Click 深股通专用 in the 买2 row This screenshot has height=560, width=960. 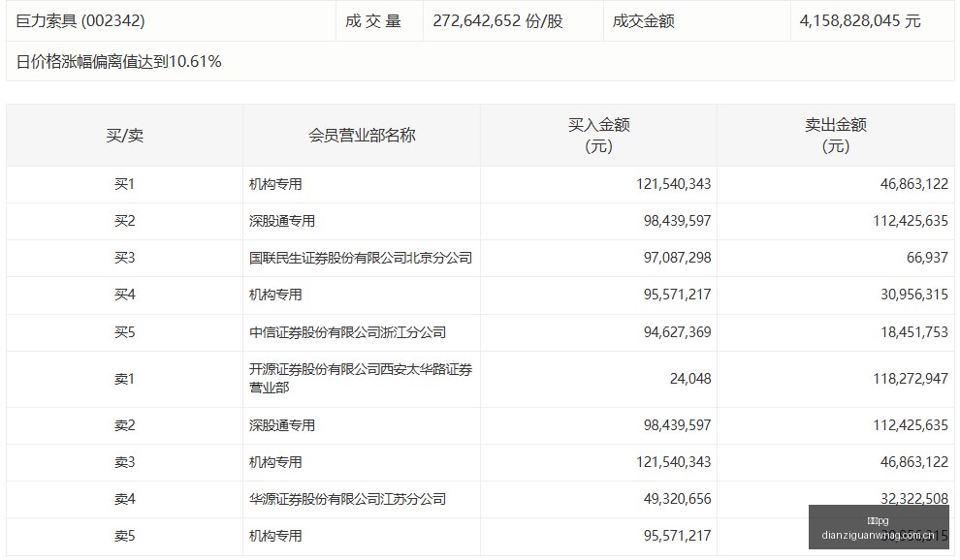point(281,221)
